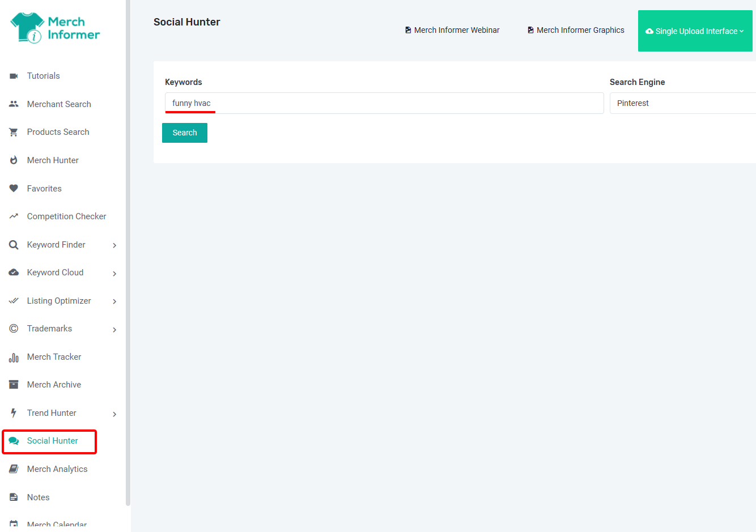The height and width of the screenshot is (532, 756).
Task: Click the Tutorials video camera icon
Action: pyautogui.click(x=14, y=76)
